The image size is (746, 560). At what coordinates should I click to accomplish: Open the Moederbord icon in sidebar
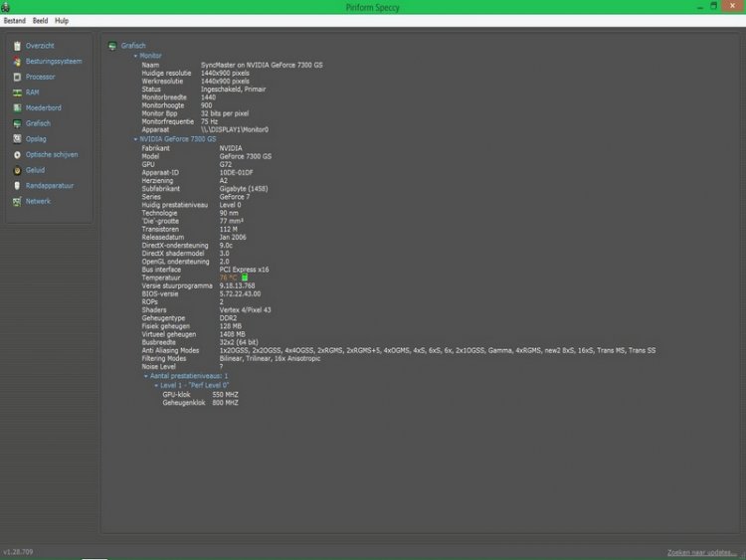pyautogui.click(x=17, y=107)
